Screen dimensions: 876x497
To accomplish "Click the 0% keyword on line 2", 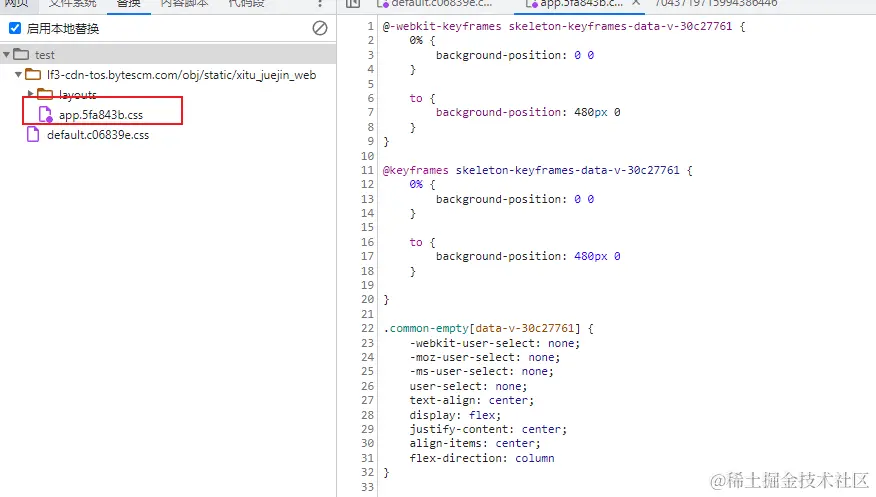I will click(416, 40).
